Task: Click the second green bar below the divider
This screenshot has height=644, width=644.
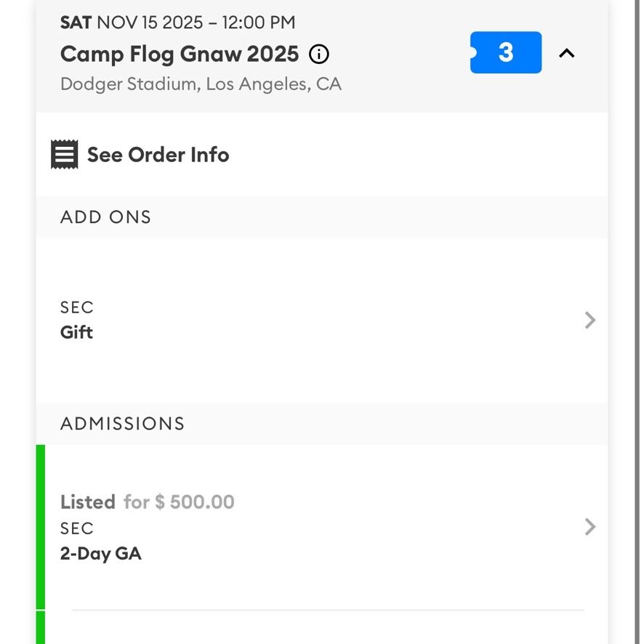Action: [41, 627]
